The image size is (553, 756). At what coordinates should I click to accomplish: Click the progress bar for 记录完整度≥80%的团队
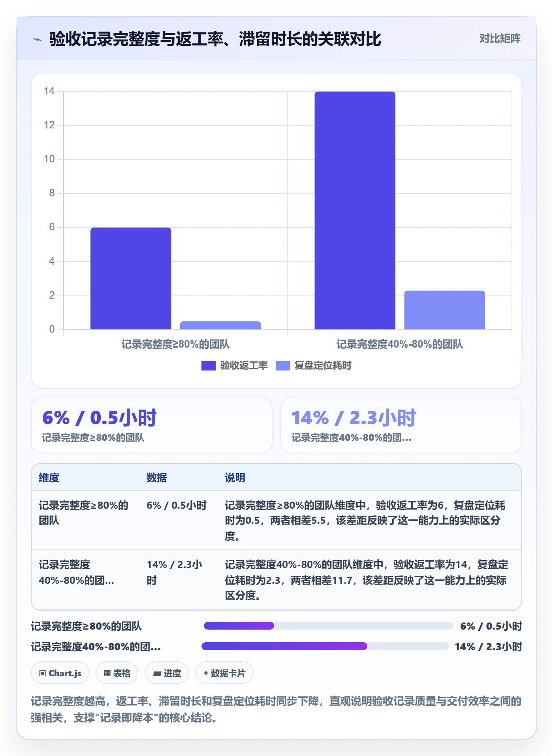(x=328, y=626)
